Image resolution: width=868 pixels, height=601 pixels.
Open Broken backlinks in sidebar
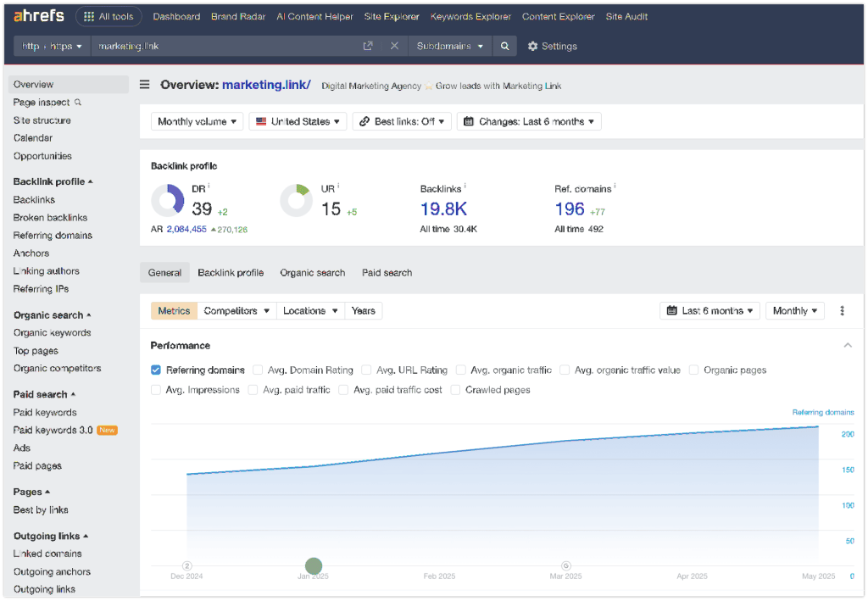click(x=50, y=218)
